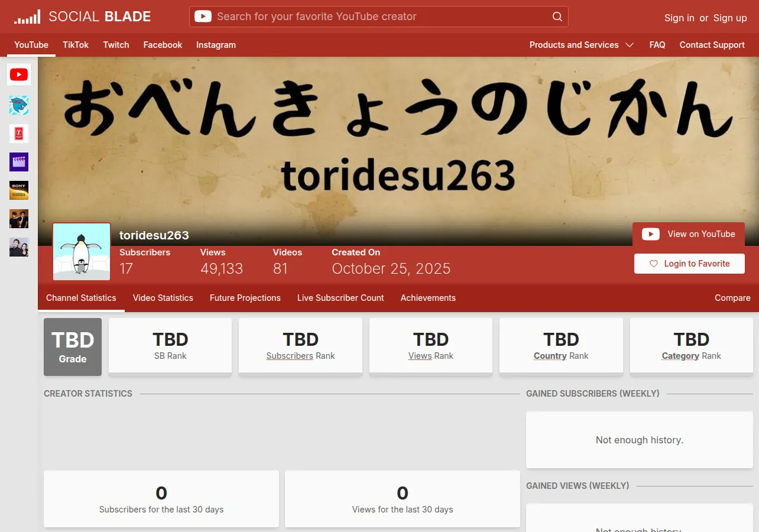The width and height of the screenshot is (759, 532).
Task: Click the Subscribers Rank card
Action: (x=300, y=347)
